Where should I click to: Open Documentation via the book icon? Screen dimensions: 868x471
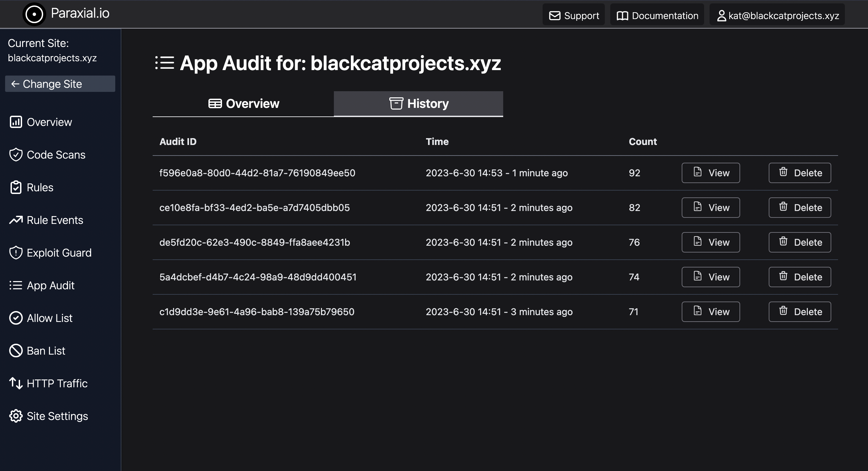[x=622, y=16]
